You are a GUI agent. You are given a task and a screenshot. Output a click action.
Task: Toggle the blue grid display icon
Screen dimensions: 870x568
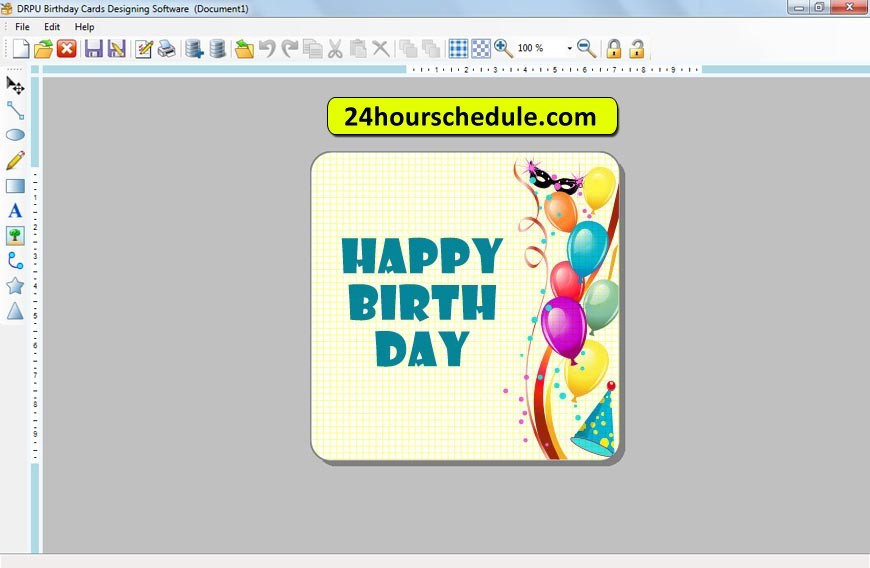[458, 49]
